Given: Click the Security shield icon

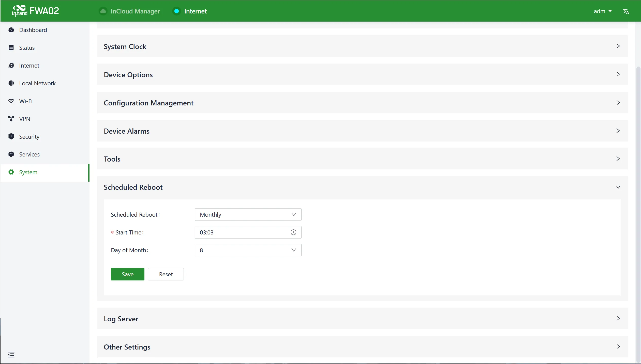Looking at the screenshot, I should [x=11, y=136].
